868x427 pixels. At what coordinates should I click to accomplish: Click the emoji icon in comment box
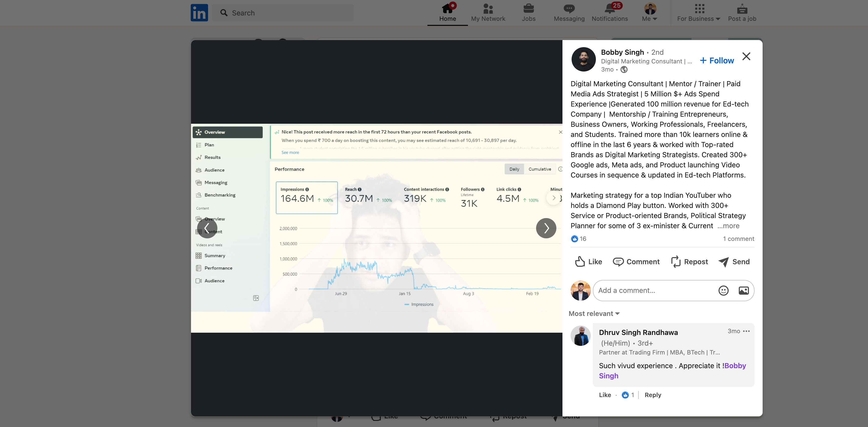(723, 290)
